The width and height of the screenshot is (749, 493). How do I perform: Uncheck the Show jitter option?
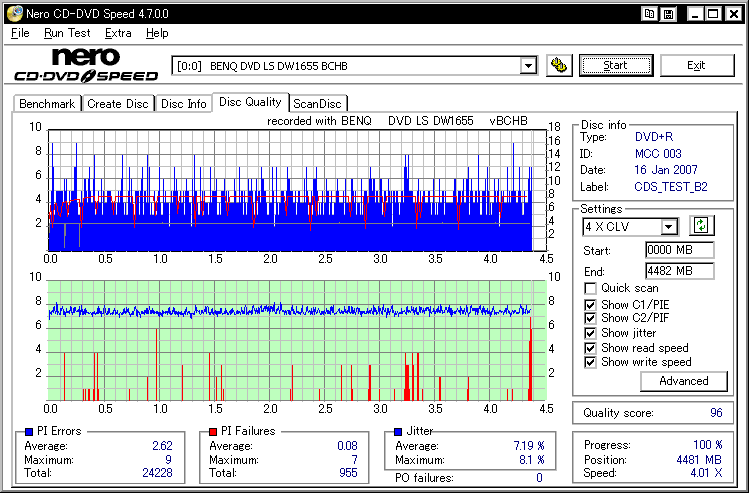(590, 333)
